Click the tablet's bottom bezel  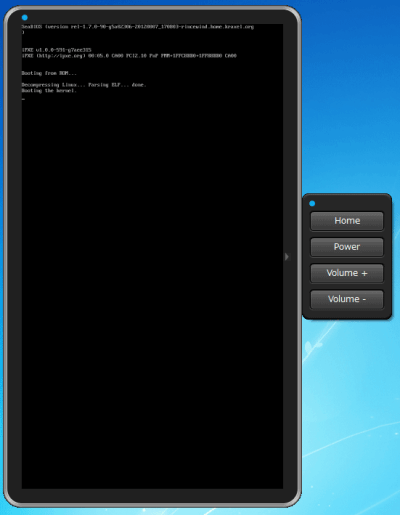coord(152,496)
